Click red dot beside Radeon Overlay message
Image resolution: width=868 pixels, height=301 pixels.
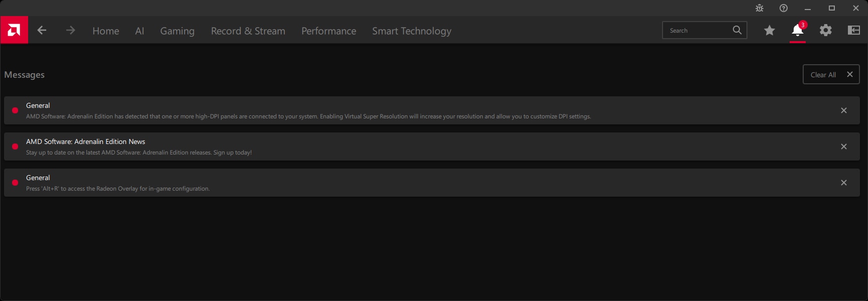[x=15, y=183]
